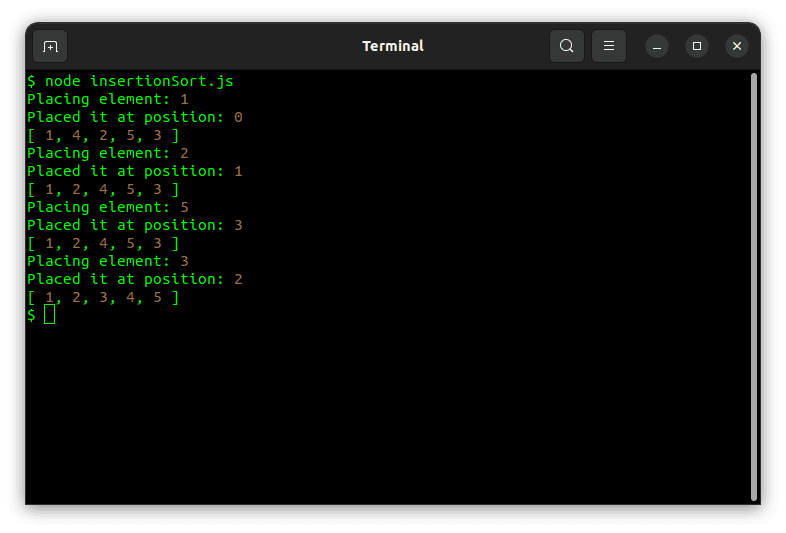
Task: Maximize the Terminal window
Action: click(697, 46)
